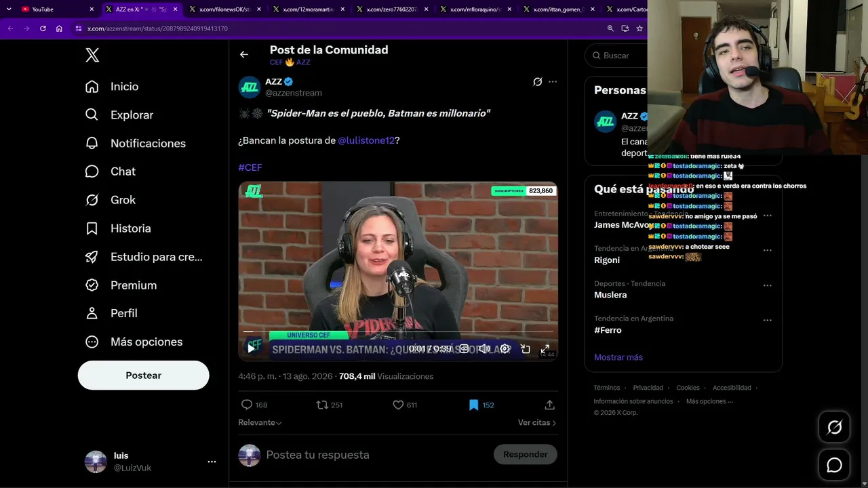The image size is (868, 488).
Task: Open Grok in the sidebar
Action: (x=110, y=200)
